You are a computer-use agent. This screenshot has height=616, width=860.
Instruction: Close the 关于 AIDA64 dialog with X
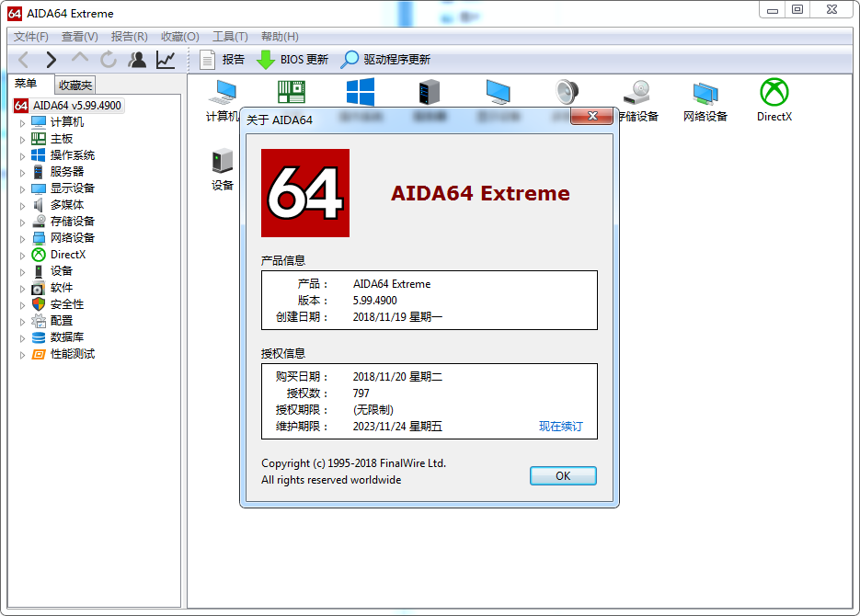[x=591, y=116]
